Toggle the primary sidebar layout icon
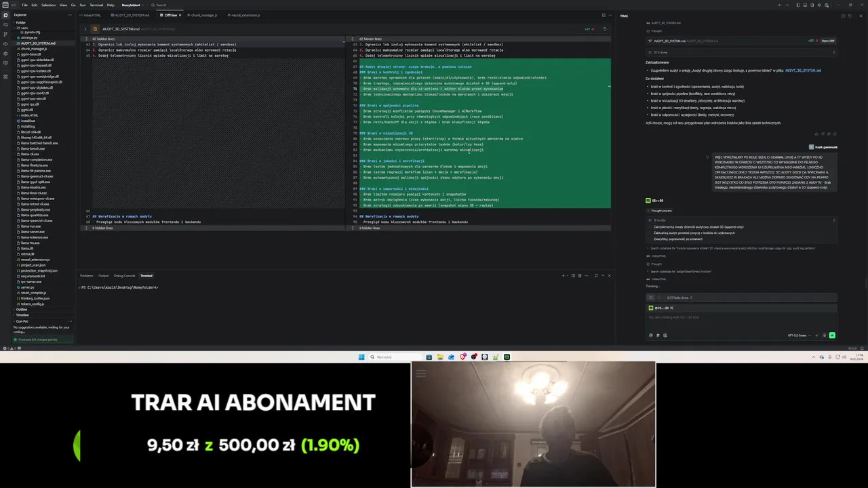The width and height of the screenshot is (868, 488). pyautogui.click(x=798, y=5)
